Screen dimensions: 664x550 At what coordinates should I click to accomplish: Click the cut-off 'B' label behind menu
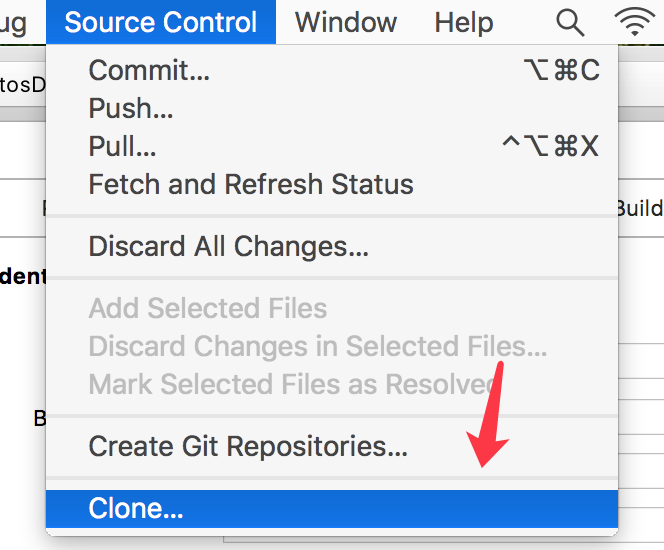coord(40,418)
